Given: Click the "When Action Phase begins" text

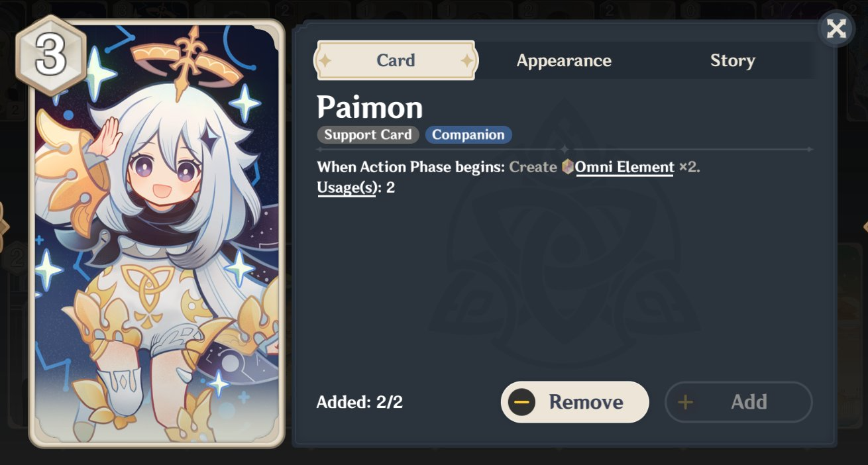Looking at the screenshot, I should coord(411,168).
